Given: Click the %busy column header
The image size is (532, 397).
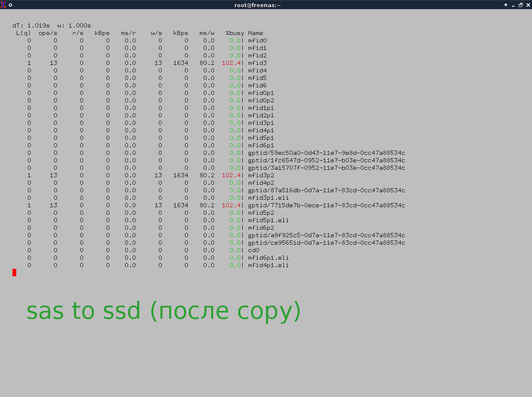Looking at the screenshot, I should [235, 33].
